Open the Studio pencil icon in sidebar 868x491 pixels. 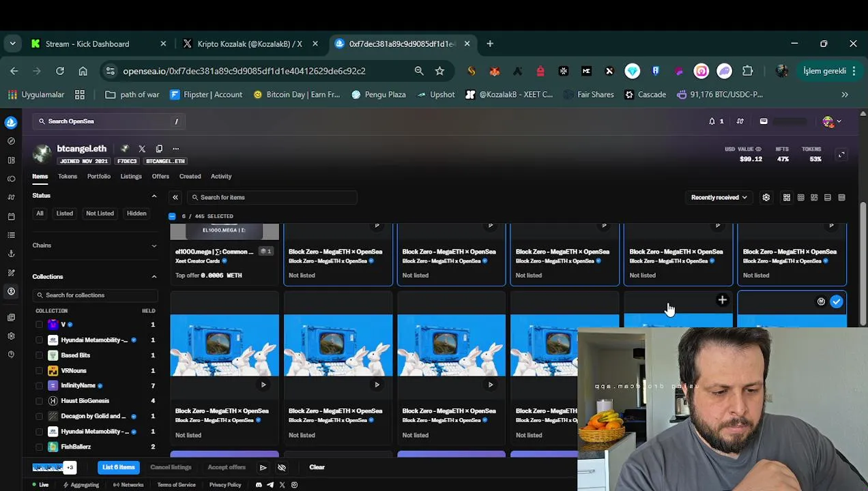11,273
